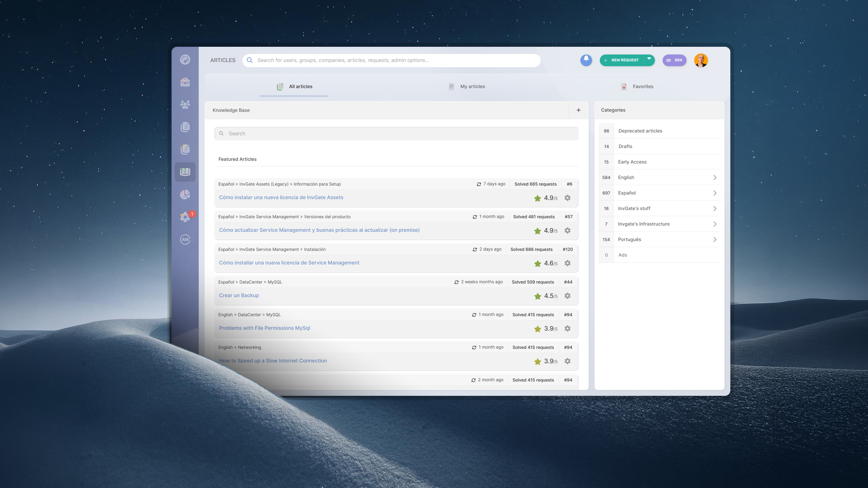Click the Solved 665 requests label
Image resolution: width=868 pixels, height=488 pixels.
536,184
